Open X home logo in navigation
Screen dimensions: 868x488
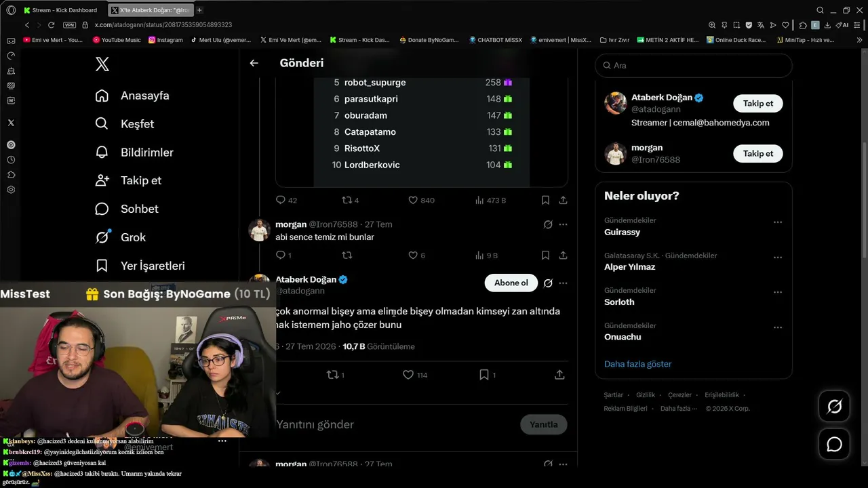[x=102, y=64]
